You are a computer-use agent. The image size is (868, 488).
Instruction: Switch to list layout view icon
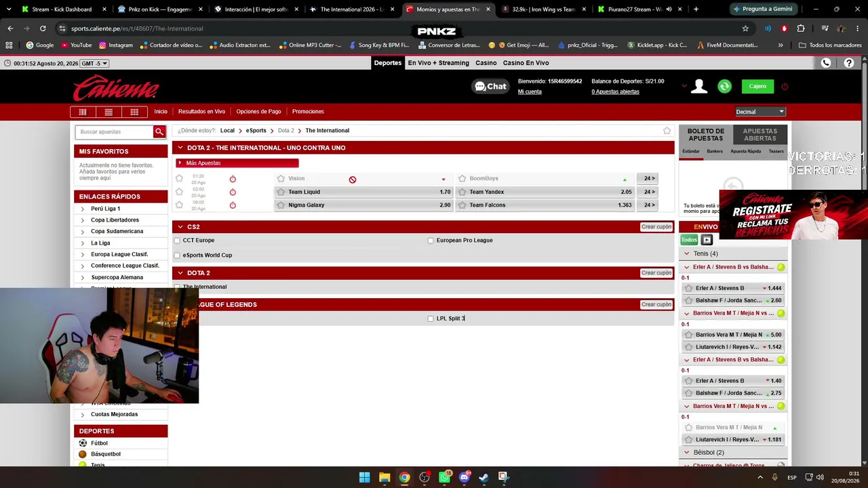click(x=108, y=112)
